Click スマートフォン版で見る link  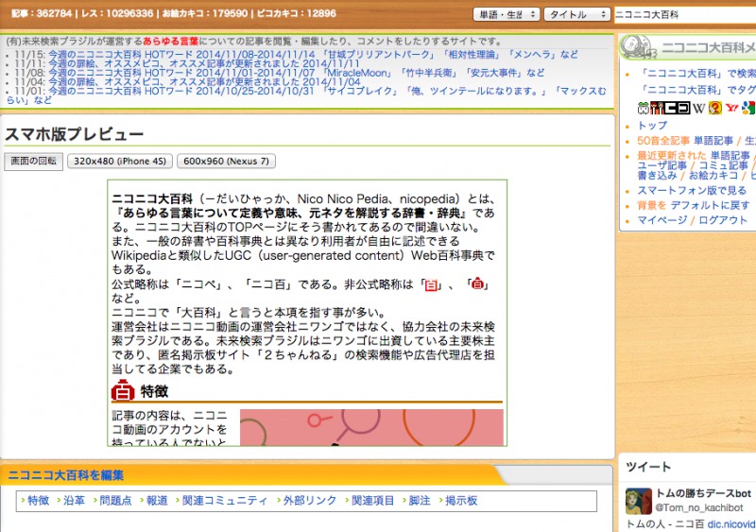coord(692,191)
